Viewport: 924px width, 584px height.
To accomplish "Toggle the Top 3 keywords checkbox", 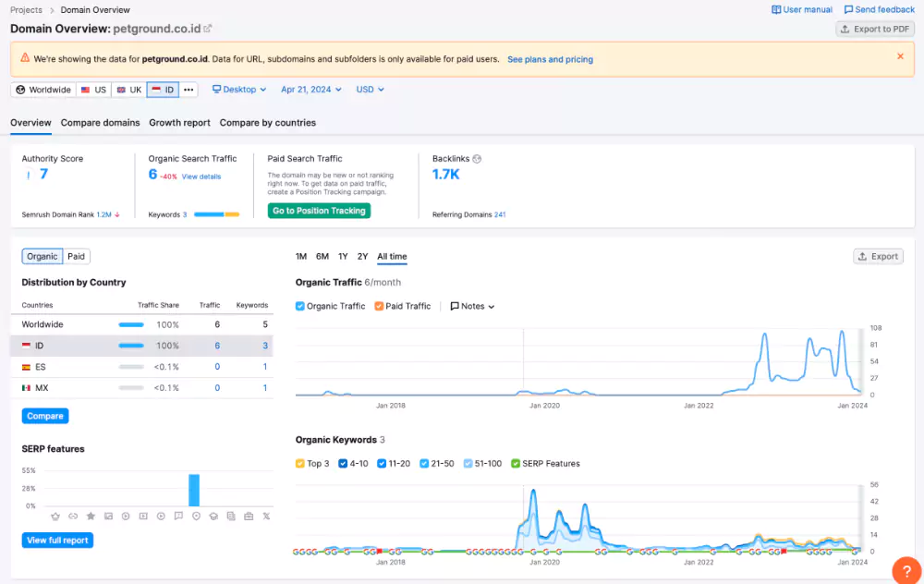I will pos(300,463).
